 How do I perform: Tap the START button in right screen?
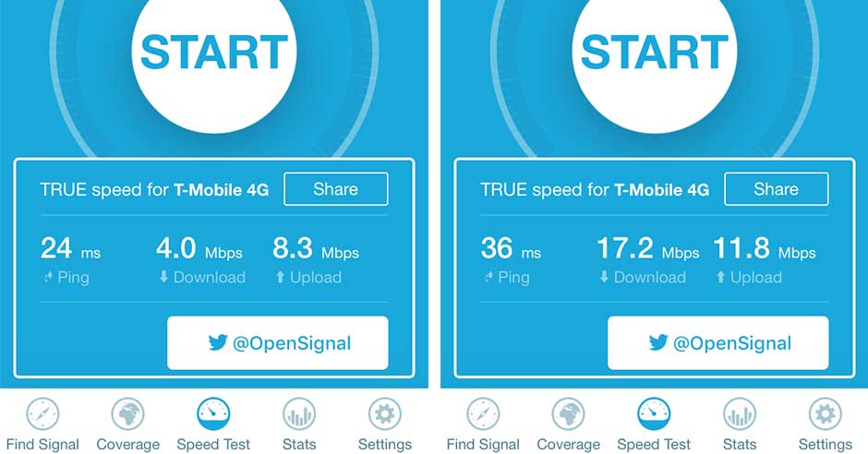tap(655, 53)
